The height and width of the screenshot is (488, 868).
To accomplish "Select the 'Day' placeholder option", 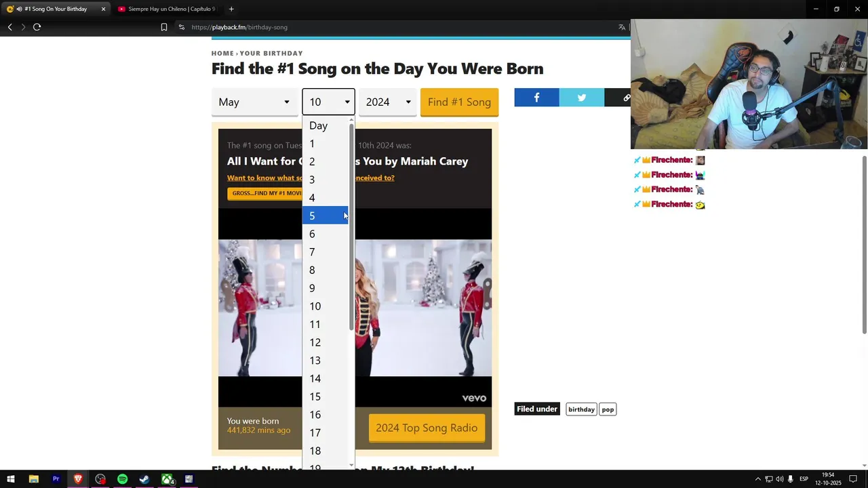I will [325, 125].
